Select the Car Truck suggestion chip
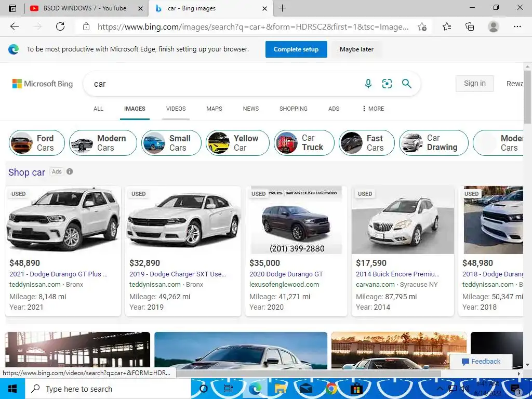 [x=304, y=143]
